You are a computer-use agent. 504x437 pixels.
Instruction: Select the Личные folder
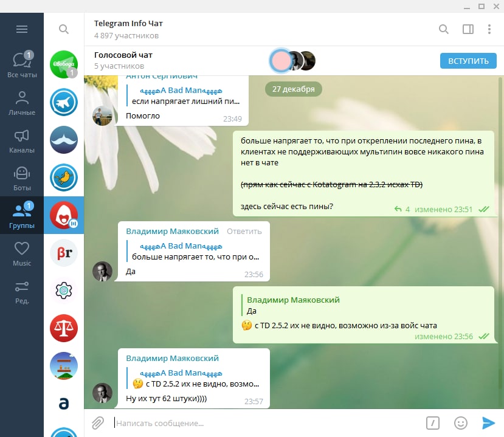22,103
